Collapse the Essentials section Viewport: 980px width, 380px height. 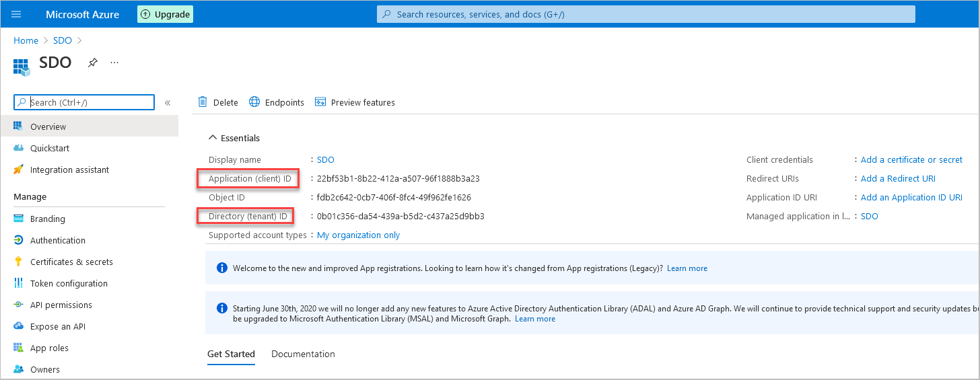pyautogui.click(x=234, y=138)
